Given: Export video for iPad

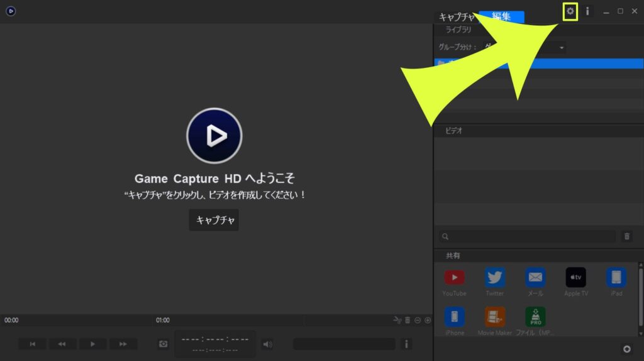Looking at the screenshot, I should coord(616,277).
